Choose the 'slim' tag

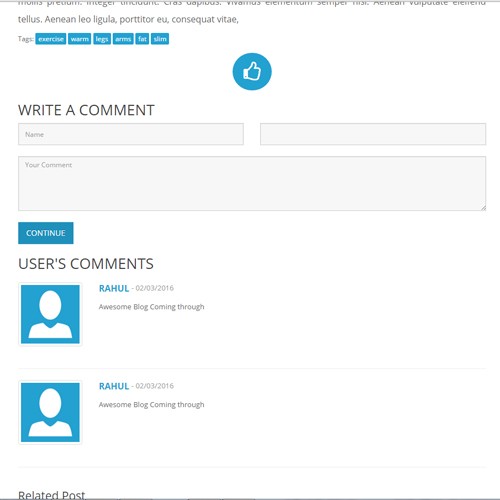(x=160, y=39)
